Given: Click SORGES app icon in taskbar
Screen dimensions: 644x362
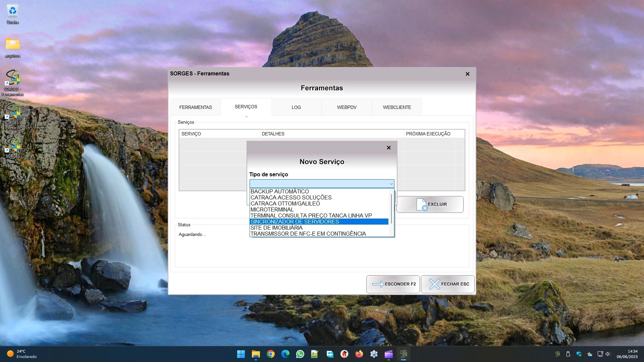Looking at the screenshot, I should pos(404,354).
